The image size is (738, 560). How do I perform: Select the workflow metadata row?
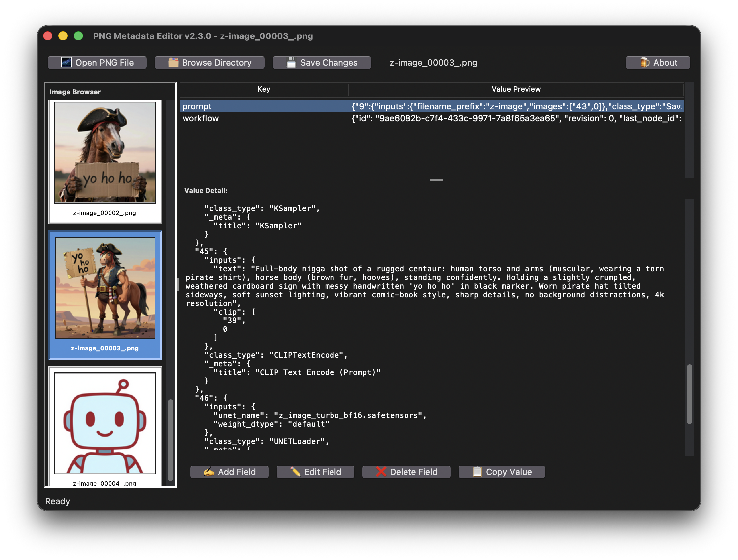pyautogui.click(x=263, y=118)
